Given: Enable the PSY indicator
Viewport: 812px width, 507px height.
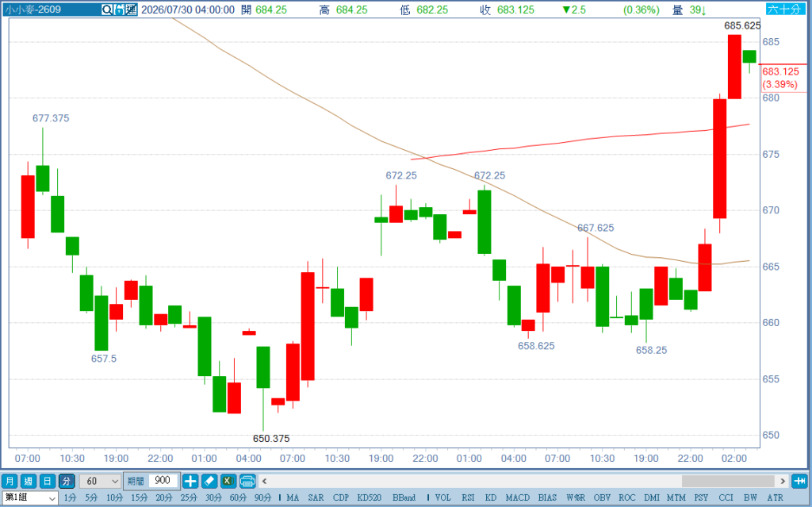Looking at the screenshot, I should point(701,497).
